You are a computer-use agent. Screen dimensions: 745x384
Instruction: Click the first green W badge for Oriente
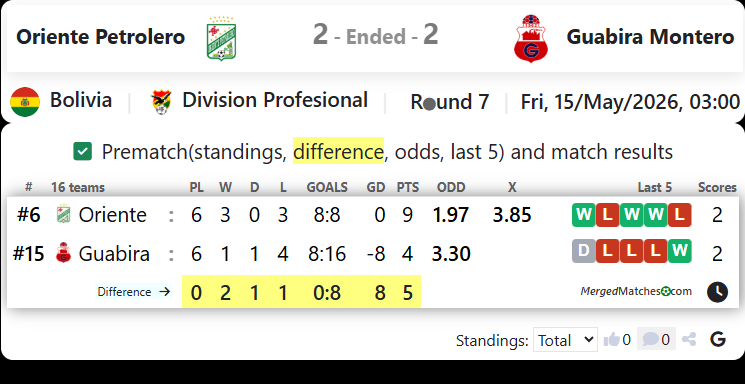(583, 215)
